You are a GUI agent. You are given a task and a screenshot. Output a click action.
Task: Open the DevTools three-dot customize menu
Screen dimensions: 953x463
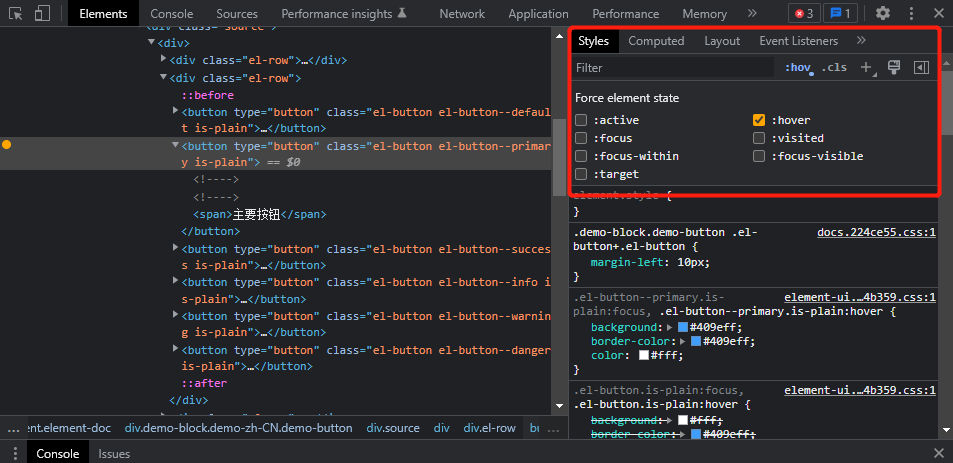click(911, 13)
